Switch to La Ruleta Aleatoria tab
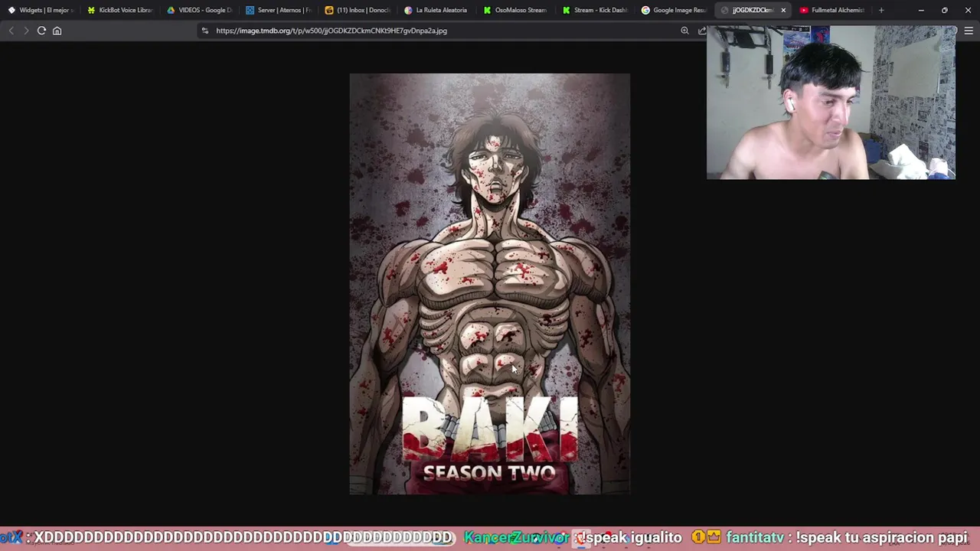The width and height of the screenshot is (980, 551). pyautogui.click(x=436, y=10)
